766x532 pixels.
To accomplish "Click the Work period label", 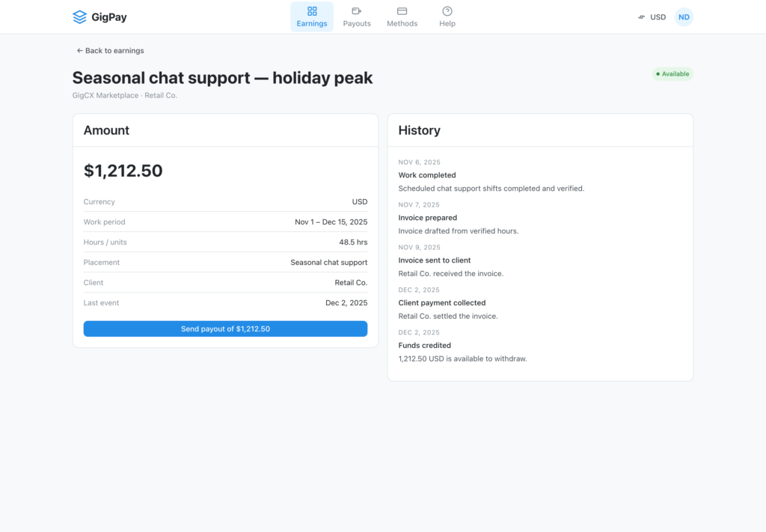I will [104, 221].
